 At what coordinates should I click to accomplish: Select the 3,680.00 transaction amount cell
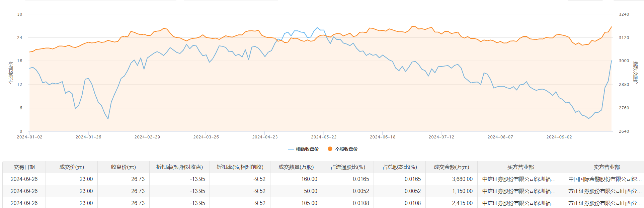pyautogui.click(x=462, y=179)
